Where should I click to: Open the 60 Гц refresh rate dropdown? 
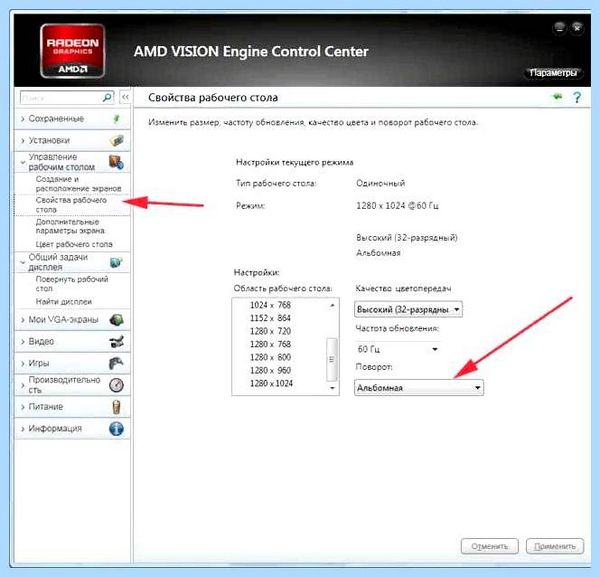click(398, 349)
